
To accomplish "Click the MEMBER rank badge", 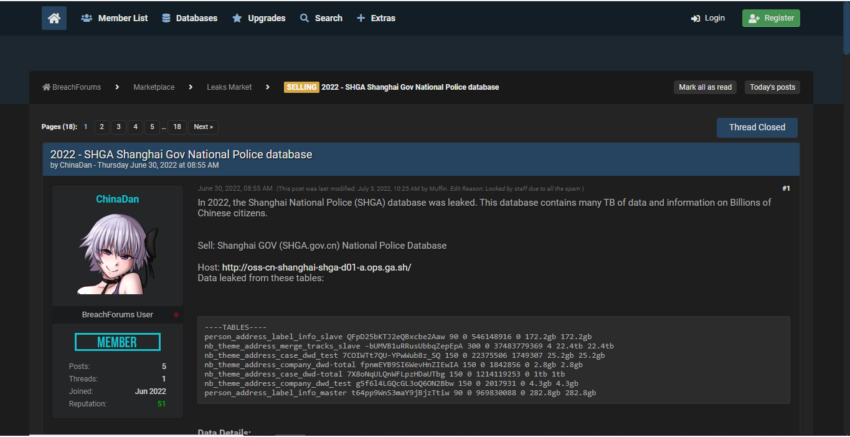I will (x=118, y=342).
